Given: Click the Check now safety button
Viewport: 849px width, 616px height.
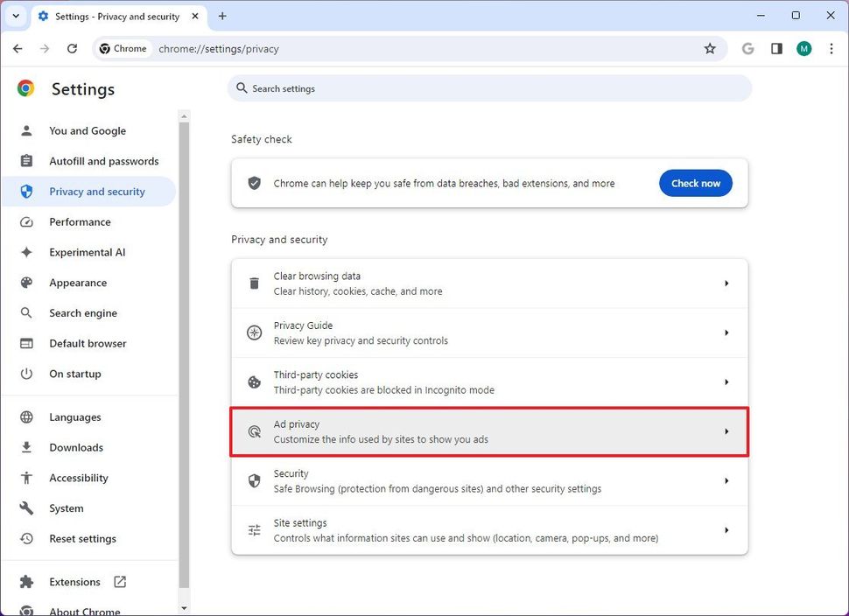Looking at the screenshot, I should coord(695,183).
